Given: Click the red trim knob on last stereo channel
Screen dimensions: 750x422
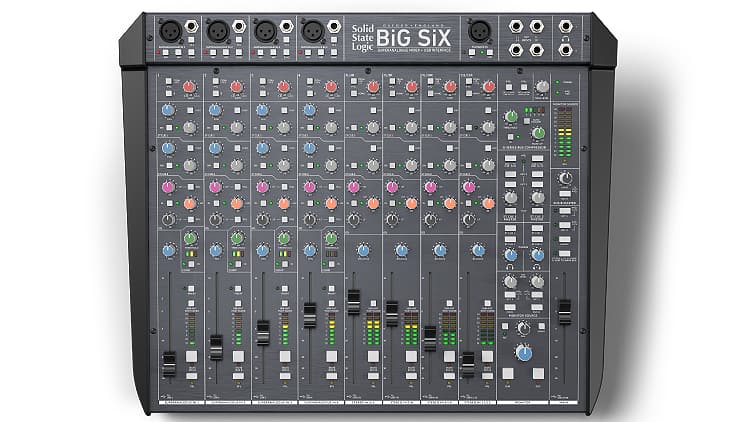Looking at the screenshot, I should (488, 87).
